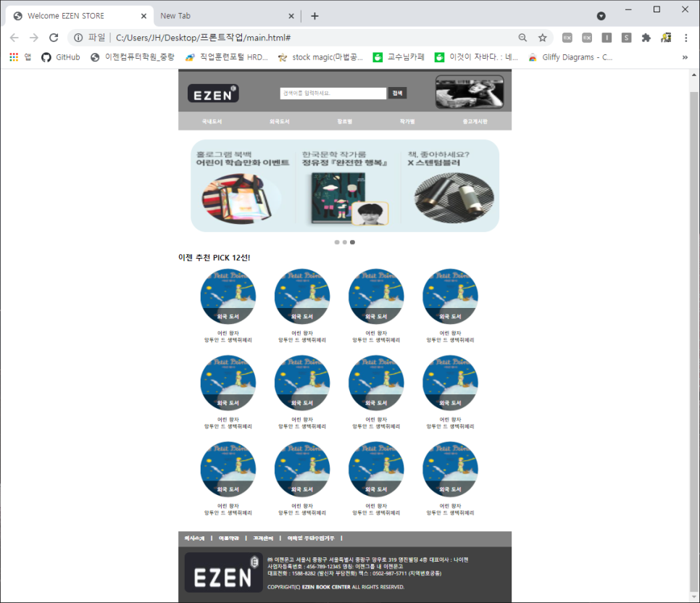This screenshot has width=700, height=603.
Task: Open the 직업훈련포털 HRD bookmark
Action: pyautogui.click(x=227, y=57)
